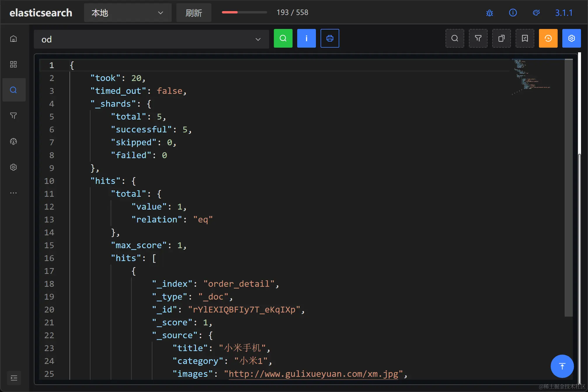Open the dashboard grid in sidebar

13,64
